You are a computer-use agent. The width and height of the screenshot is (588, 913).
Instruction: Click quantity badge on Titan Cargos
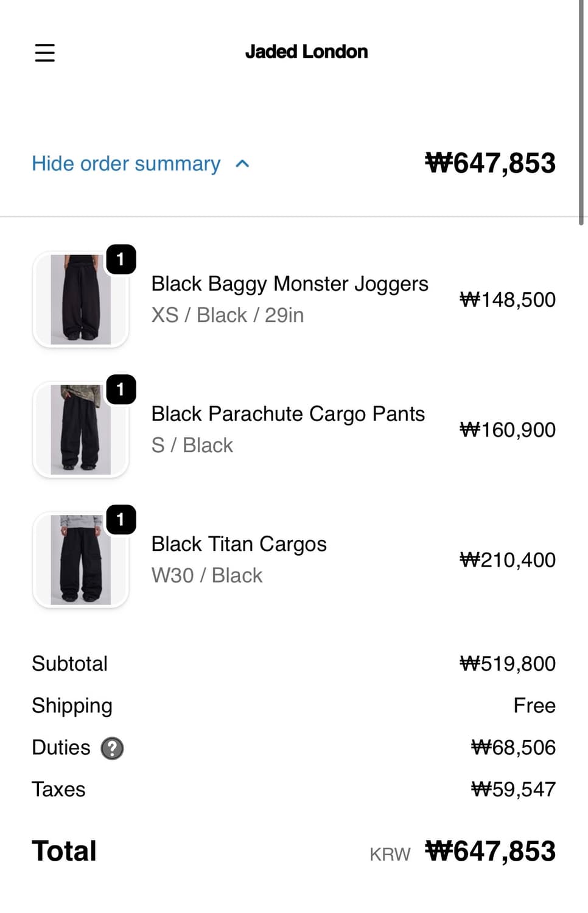[121, 520]
